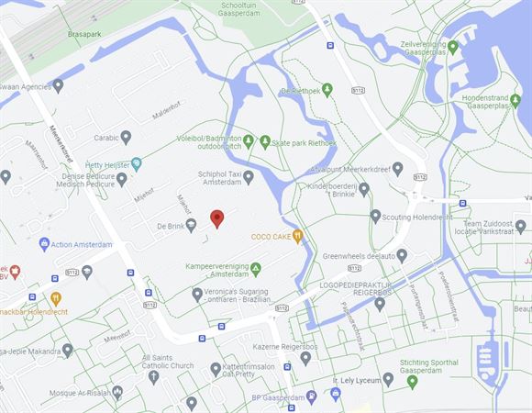Click the Snackbar Holendrecht restaurant pin
The height and width of the screenshot is (413, 532).
(56, 299)
